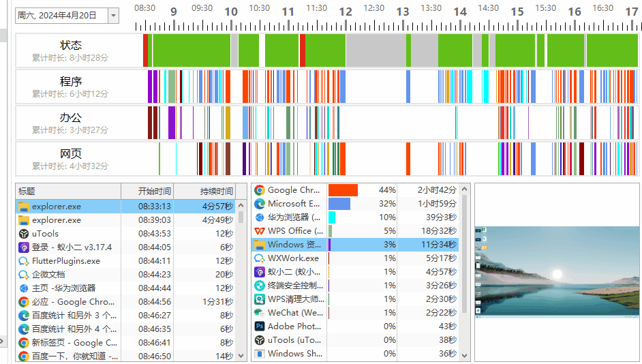Click the 华为浏览器 icon in usage list
Image resolution: width=642 pixels, height=364 pixels.
coord(260,217)
